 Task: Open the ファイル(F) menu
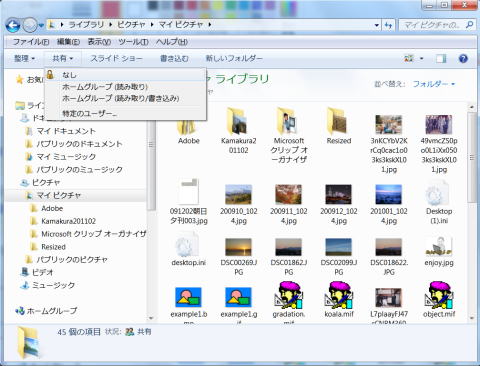(31, 42)
